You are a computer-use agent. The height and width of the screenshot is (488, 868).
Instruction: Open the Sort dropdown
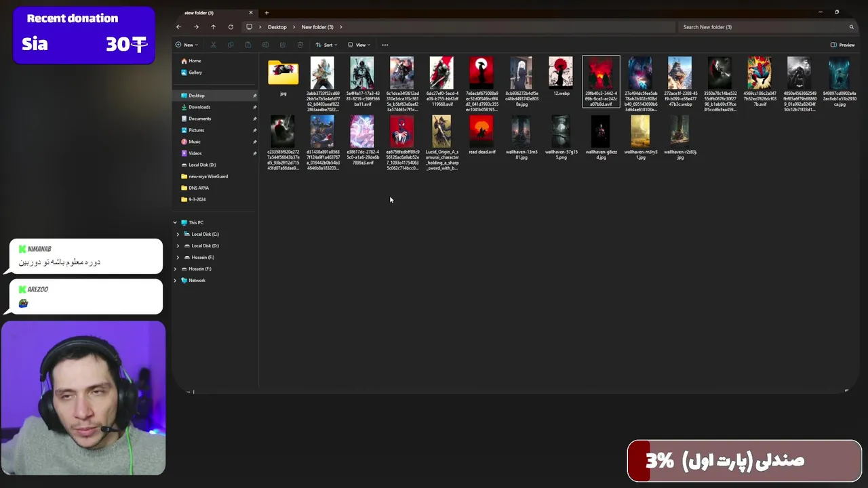click(x=326, y=45)
